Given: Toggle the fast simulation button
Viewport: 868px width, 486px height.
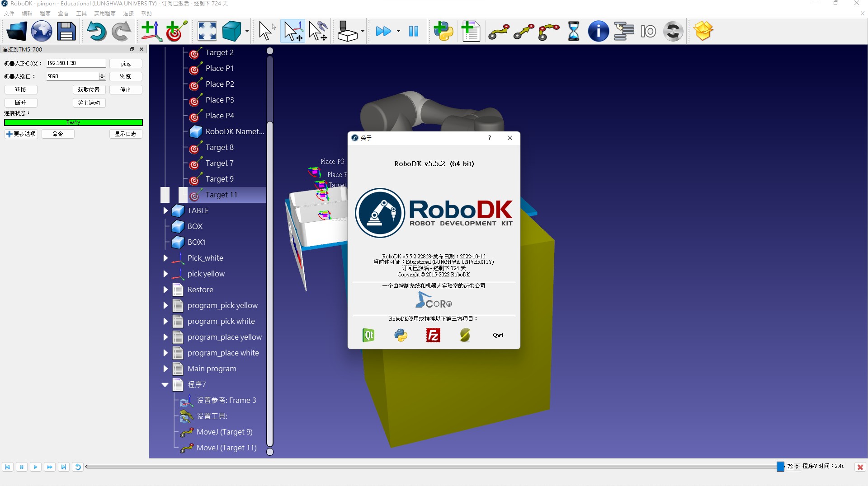Looking at the screenshot, I should point(383,32).
